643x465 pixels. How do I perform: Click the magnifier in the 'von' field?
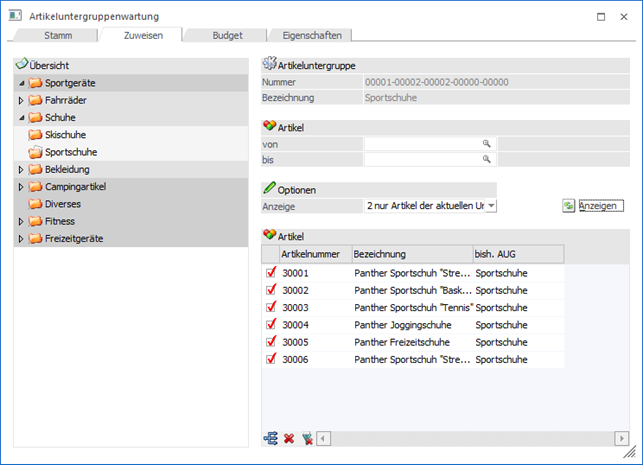click(487, 144)
